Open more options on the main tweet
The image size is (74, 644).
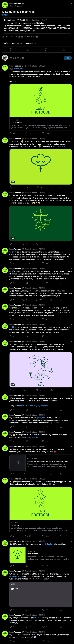[x=71, y=4]
